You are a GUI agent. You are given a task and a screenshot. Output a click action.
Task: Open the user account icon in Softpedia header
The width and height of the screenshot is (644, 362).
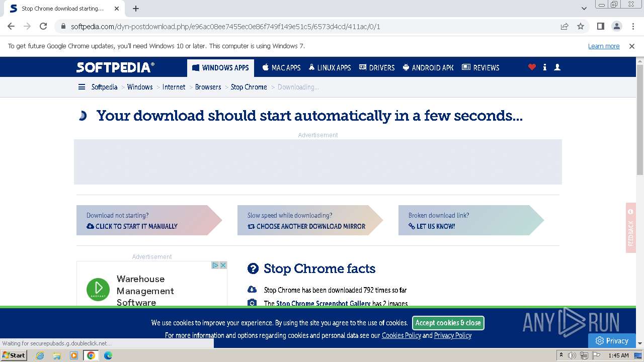pos(557,67)
